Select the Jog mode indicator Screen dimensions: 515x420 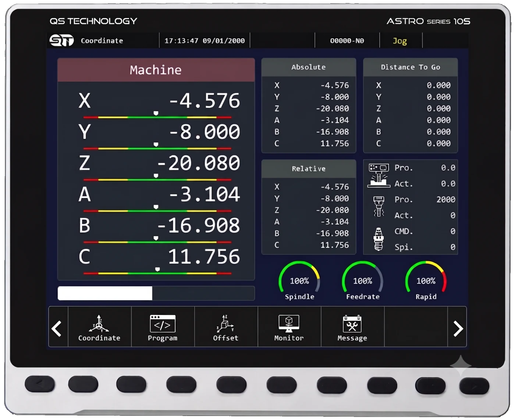coord(400,41)
